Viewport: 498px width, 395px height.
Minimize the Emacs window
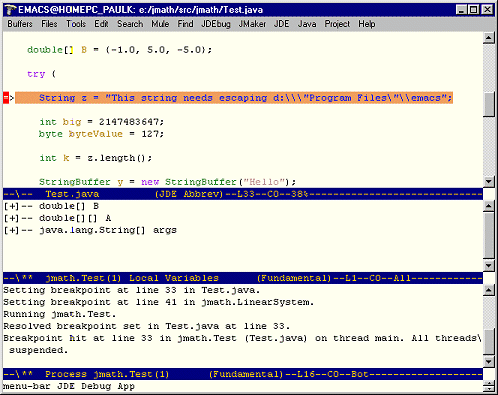(461, 10)
